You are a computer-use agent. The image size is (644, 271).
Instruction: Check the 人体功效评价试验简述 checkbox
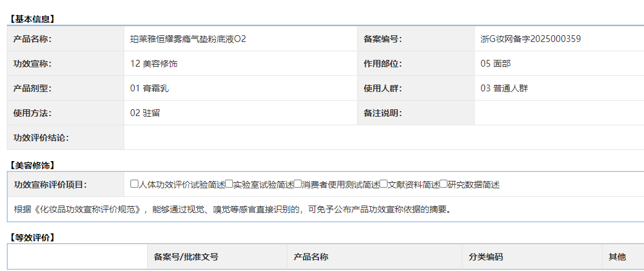tap(134, 184)
